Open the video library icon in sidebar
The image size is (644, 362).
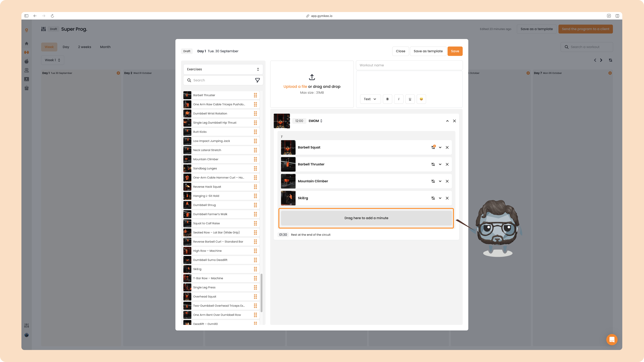point(27,79)
